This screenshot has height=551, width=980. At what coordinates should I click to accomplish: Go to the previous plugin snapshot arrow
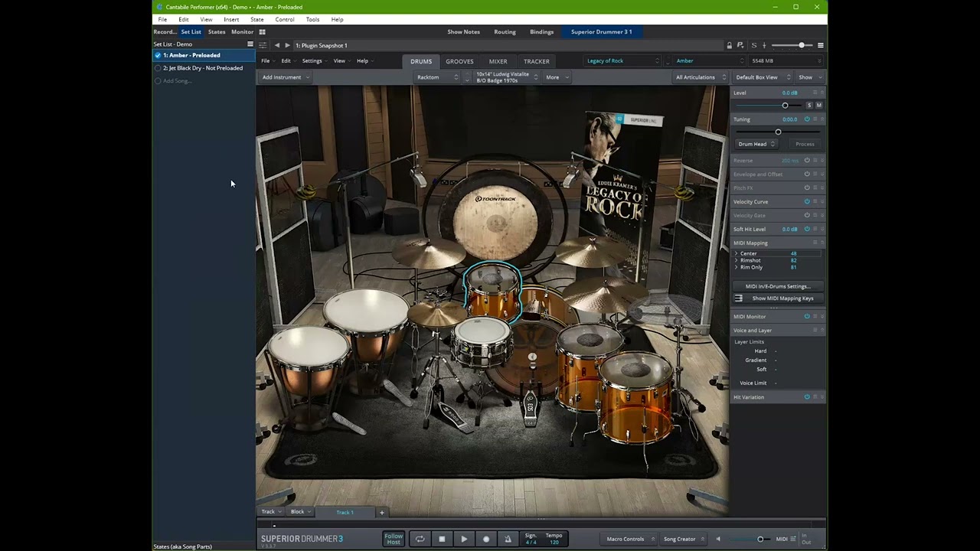[277, 45]
